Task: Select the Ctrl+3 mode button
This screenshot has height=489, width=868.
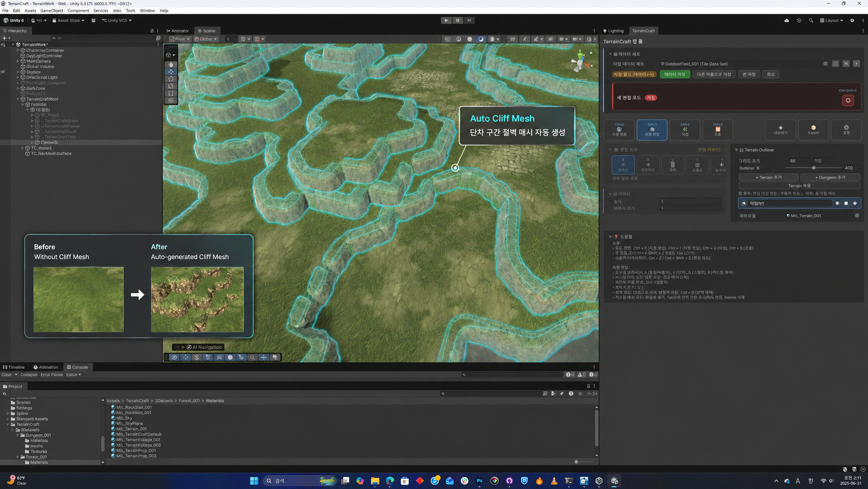Action: pyautogui.click(x=717, y=129)
